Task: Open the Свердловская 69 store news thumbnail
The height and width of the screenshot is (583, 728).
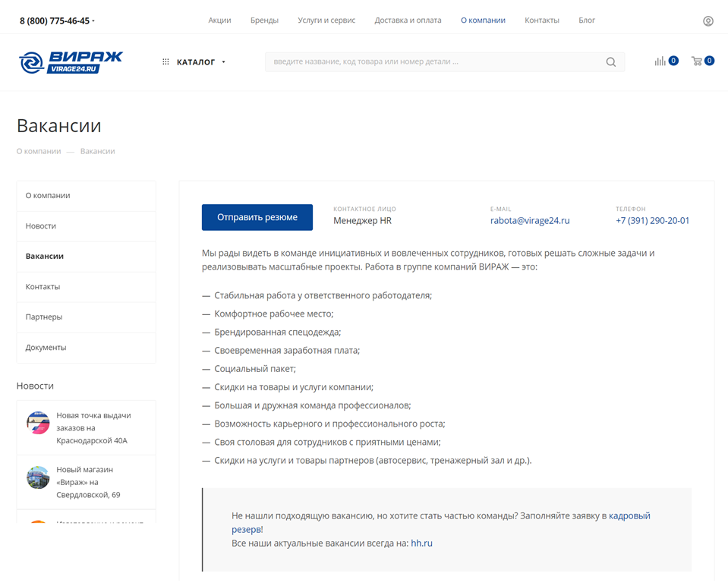Action: (38, 477)
